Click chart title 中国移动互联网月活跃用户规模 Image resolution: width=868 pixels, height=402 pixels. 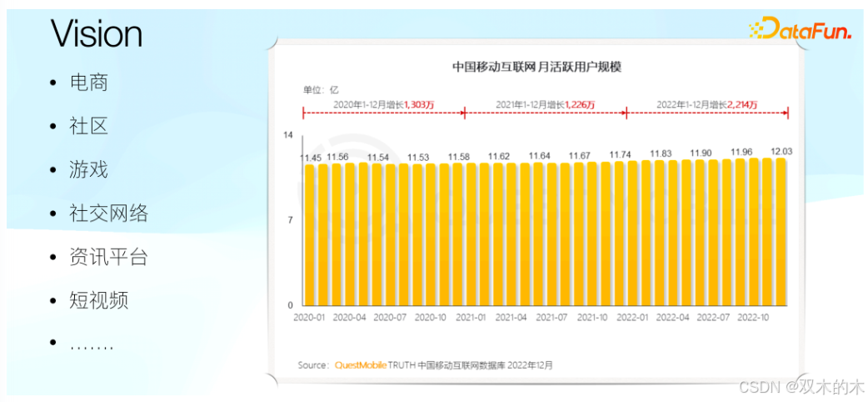[x=537, y=67]
